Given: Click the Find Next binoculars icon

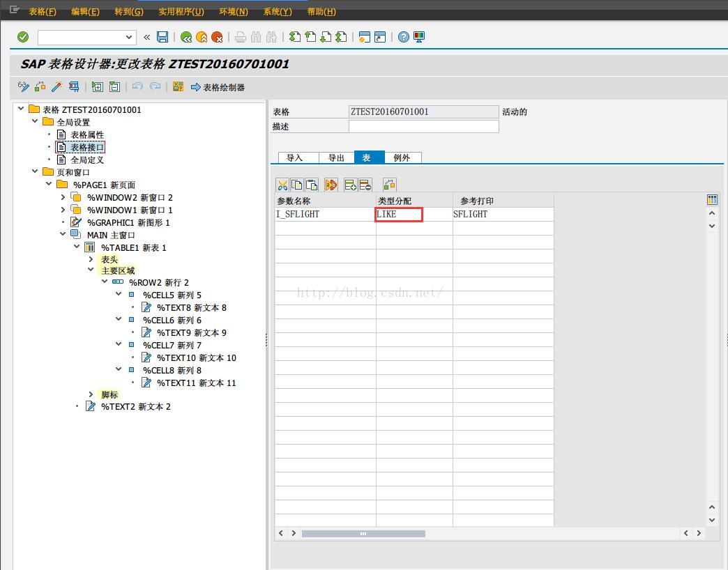Looking at the screenshot, I should pyautogui.click(x=272, y=37).
